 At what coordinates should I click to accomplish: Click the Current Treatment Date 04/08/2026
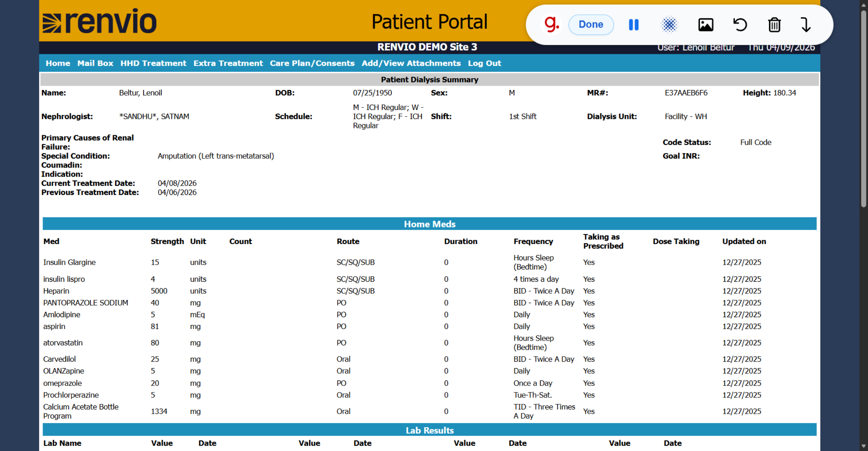[177, 183]
